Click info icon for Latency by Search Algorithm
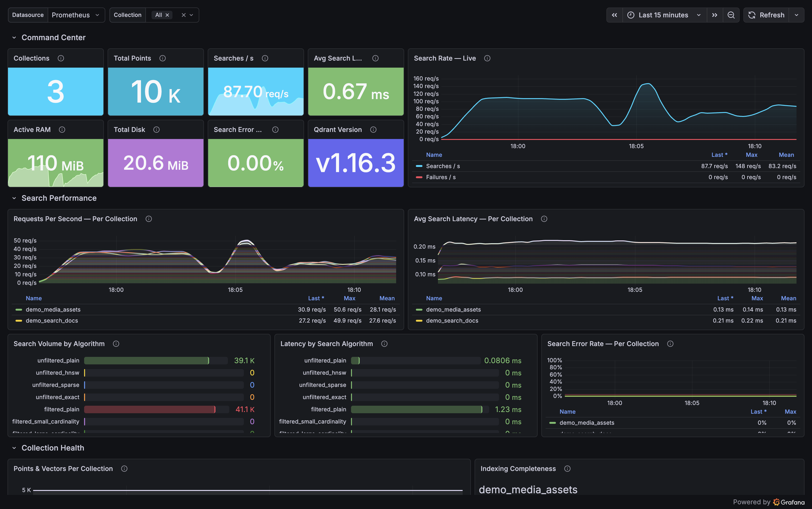 [x=384, y=344]
